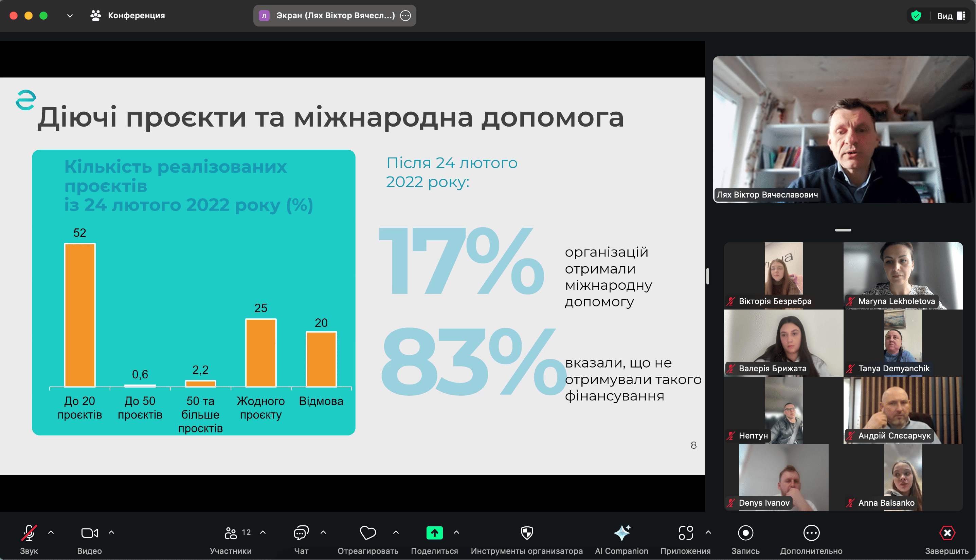Open the Participants list
This screenshot has width=976, height=560.
(231, 533)
